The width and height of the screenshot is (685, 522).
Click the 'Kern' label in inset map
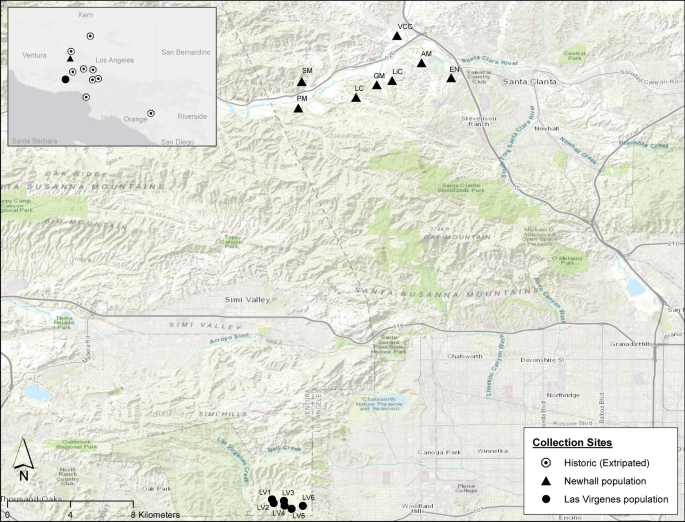85,15
